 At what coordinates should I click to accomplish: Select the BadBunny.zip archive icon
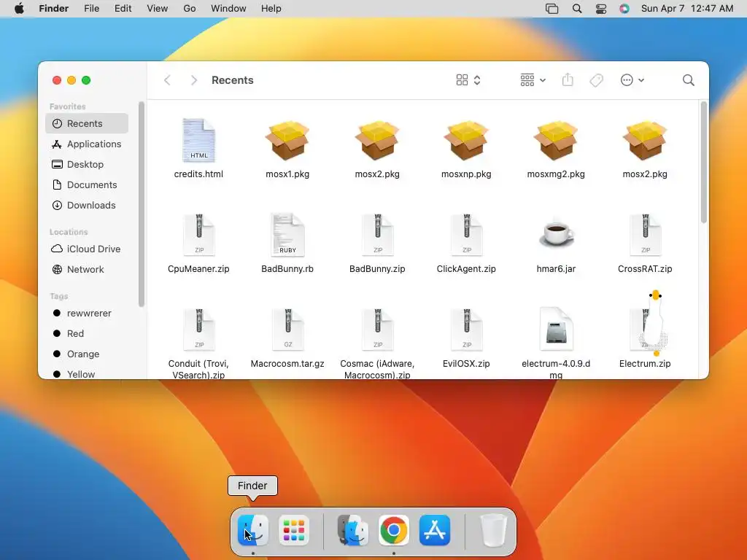[377, 235]
